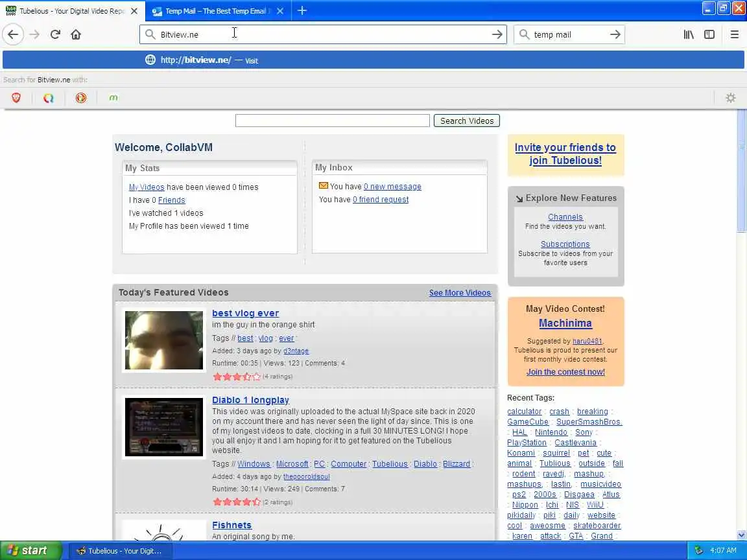The height and width of the screenshot is (560, 747).
Task: Open uploader d3ntage profile link
Action: point(296,351)
